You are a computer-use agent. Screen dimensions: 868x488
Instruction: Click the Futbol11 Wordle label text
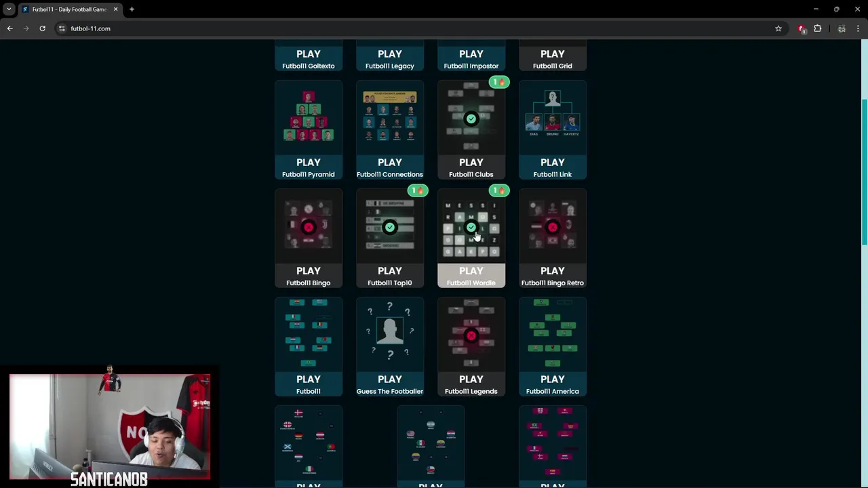(x=471, y=283)
